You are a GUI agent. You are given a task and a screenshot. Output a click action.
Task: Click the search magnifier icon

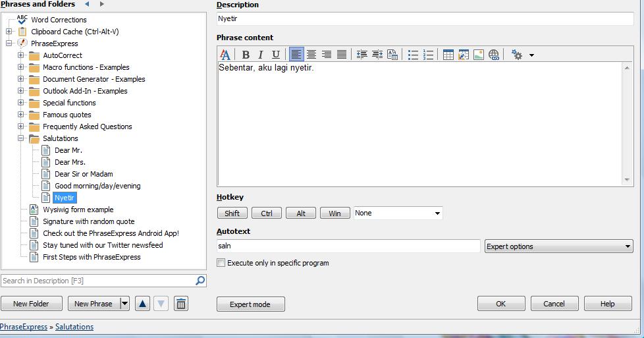tap(200, 281)
